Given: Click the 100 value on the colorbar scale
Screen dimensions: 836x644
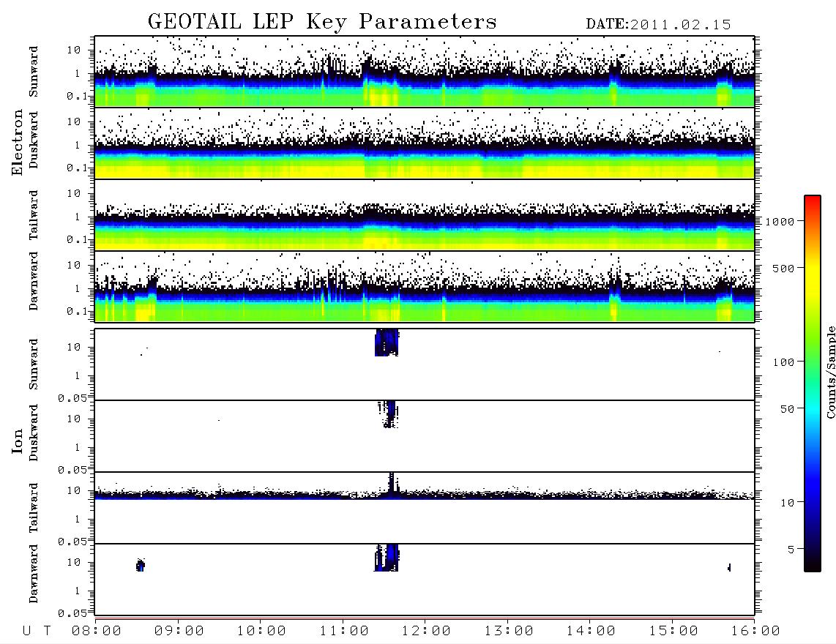Looking at the screenshot, I should 783,362.
